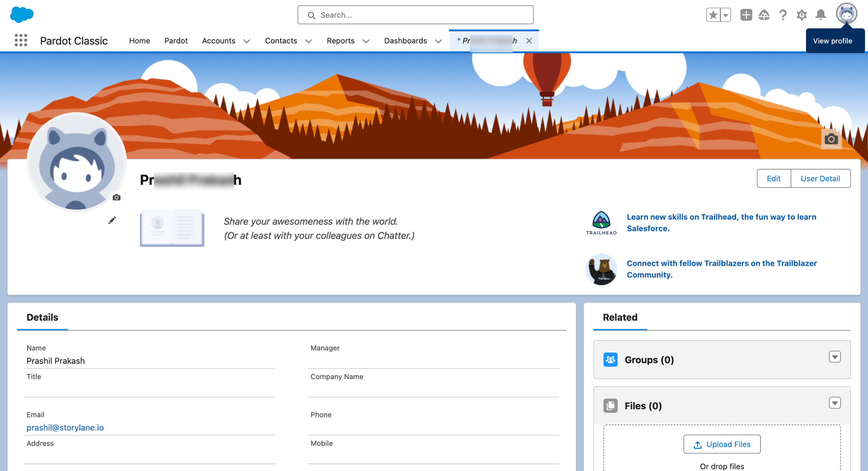Click the Groups (0) heading
This screenshot has width=868, height=471.
point(649,359)
